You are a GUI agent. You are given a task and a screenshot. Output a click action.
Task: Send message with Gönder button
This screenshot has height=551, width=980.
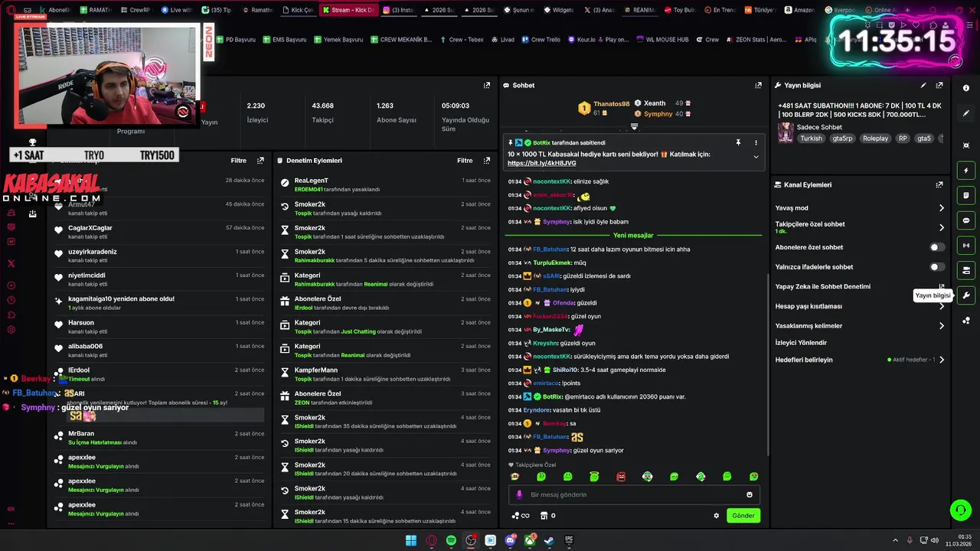[x=743, y=516]
